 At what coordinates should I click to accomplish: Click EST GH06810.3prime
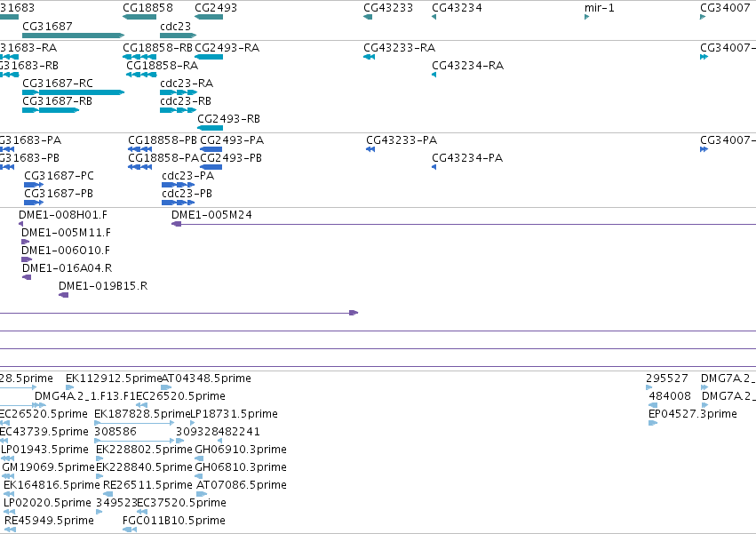[x=241, y=468]
